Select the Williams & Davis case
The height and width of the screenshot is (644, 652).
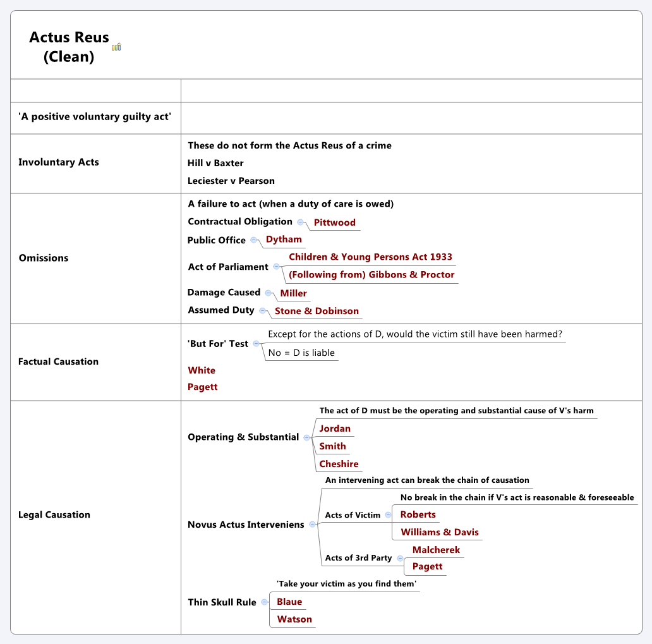click(x=440, y=532)
